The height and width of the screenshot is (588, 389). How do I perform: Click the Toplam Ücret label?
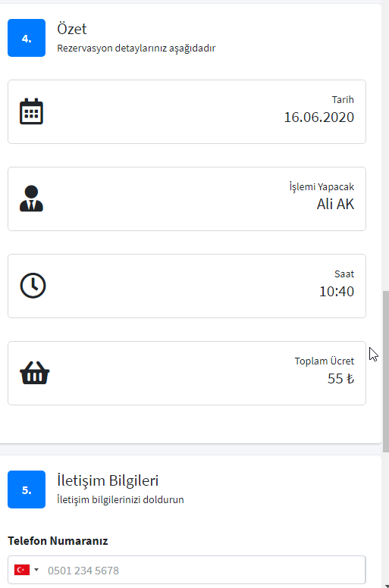324,361
